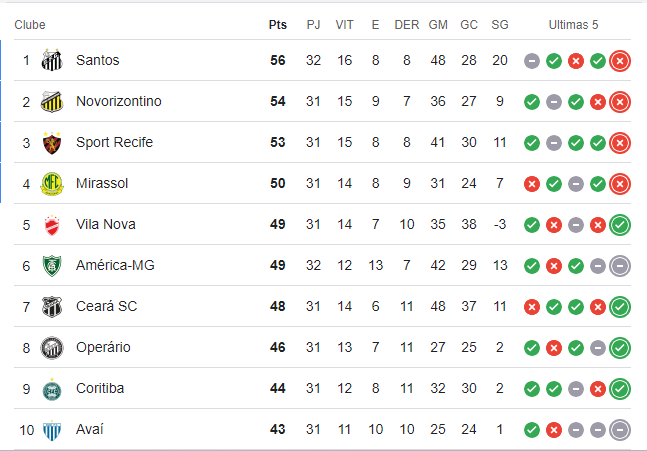
Task: Click Vila Nova's latest win icon
Action: coord(620,225)
